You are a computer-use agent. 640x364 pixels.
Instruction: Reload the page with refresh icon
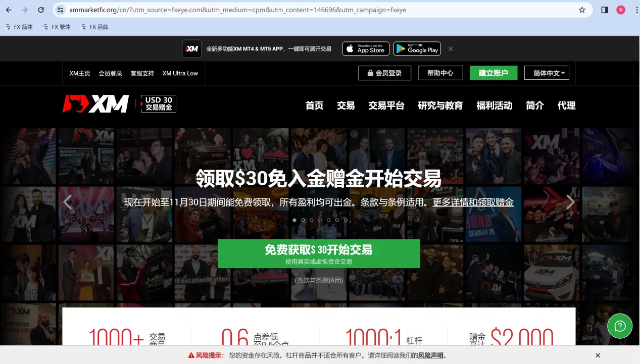(x=41, y=10)
